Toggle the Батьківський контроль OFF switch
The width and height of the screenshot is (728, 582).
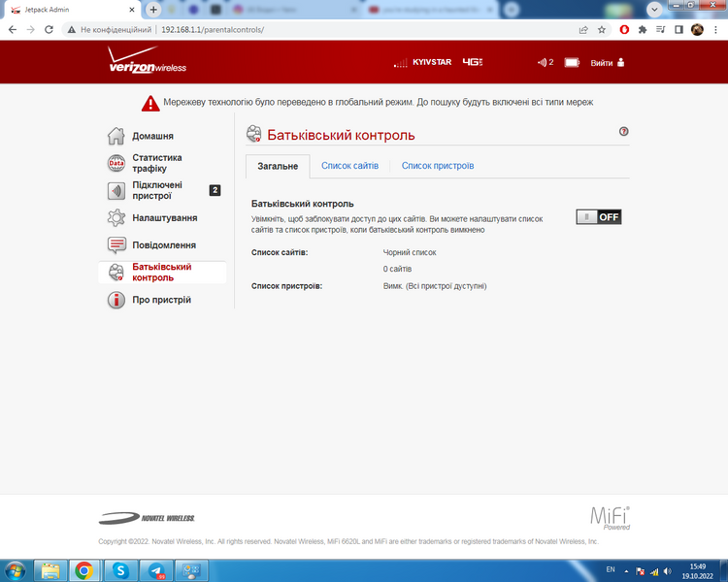click(x=599, y=216)
